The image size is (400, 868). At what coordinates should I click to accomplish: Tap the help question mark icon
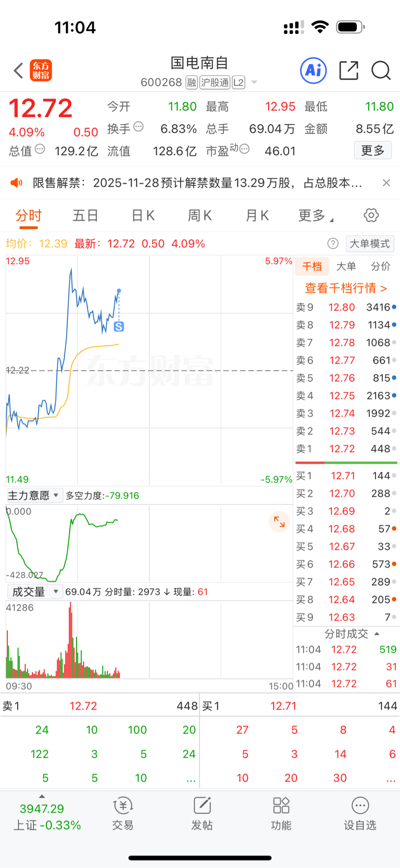[333, 243]
